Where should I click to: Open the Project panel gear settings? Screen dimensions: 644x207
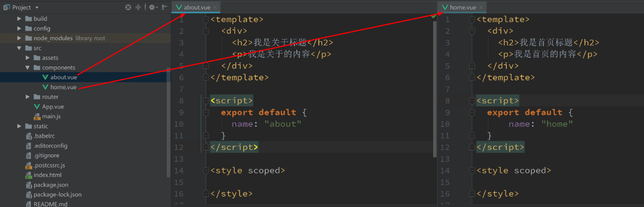coord(153,7)
